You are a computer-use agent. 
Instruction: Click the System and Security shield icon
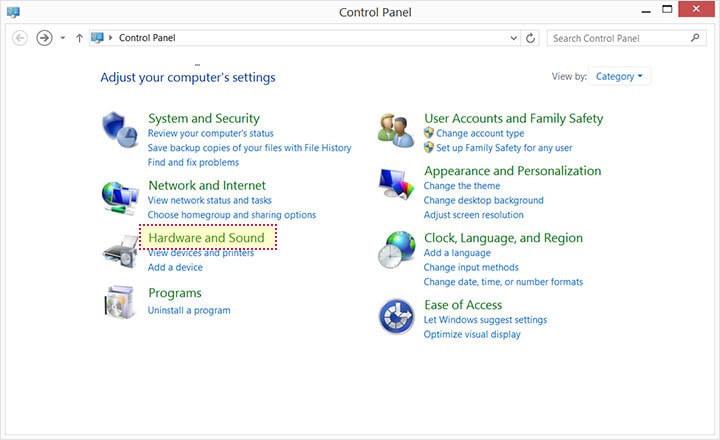click(x=120, y=130)
